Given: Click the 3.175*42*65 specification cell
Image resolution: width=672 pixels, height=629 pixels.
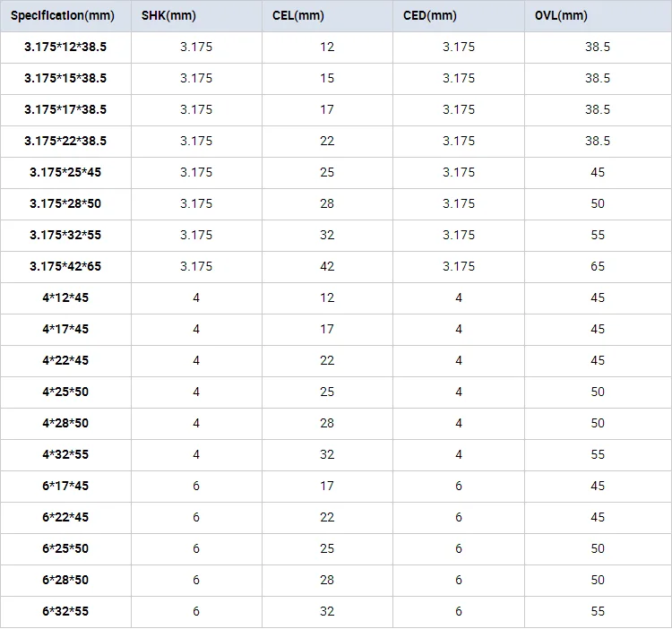Looking at the screenshot, I should point(65,266).
